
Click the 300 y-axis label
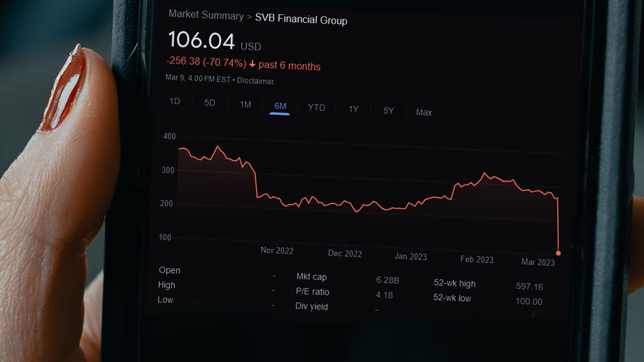(x=169, y=171)
